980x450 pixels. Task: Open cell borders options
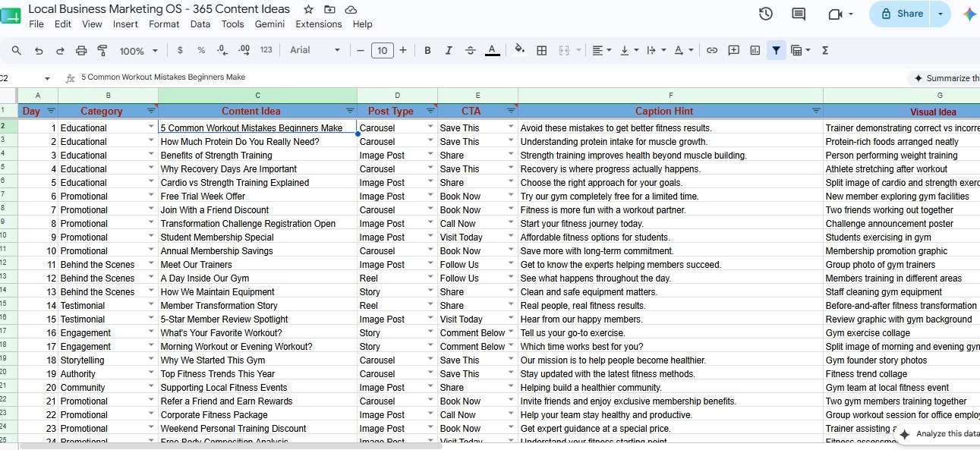(x=542, y=51)
